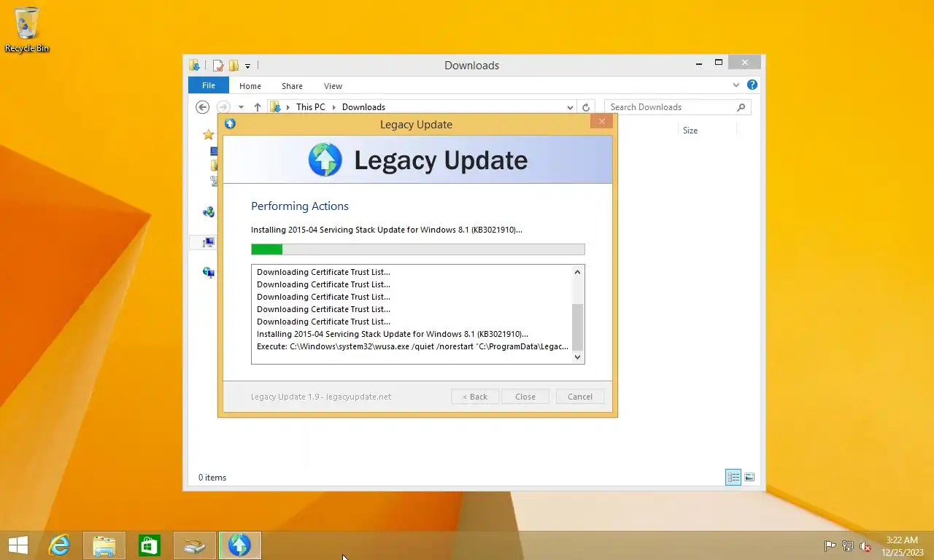Select the Homegroup icon in navigation pane
This screenshot has width=934, height=560.
tap(209, 212)
